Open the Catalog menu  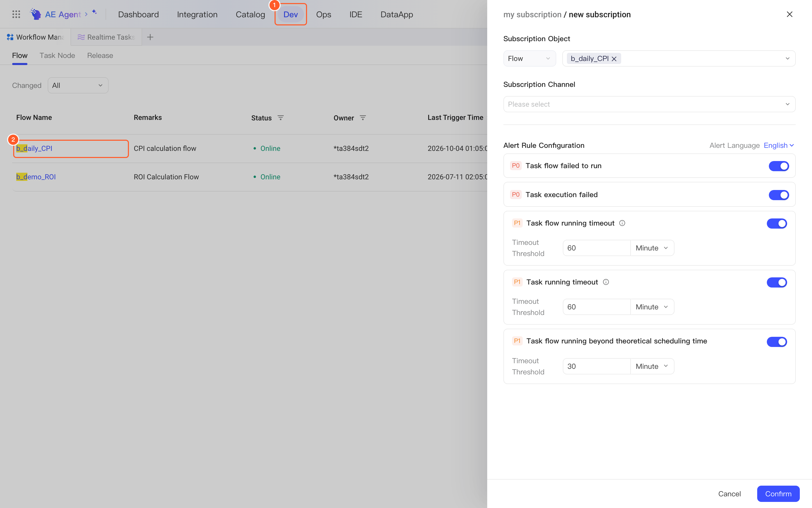(x=250, y=14)
